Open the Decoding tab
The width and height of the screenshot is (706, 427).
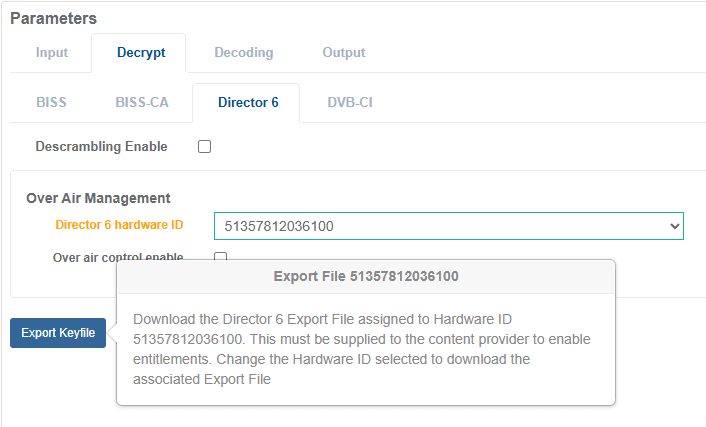[244, 53]
